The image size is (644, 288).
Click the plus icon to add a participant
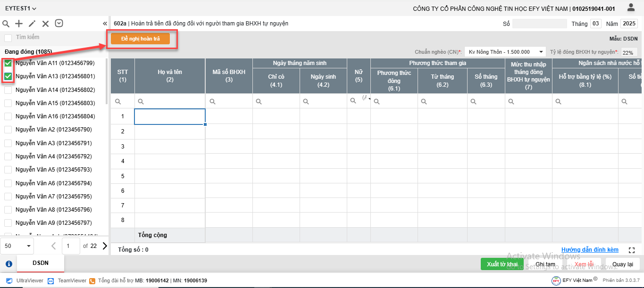click(x=19, y=24)
